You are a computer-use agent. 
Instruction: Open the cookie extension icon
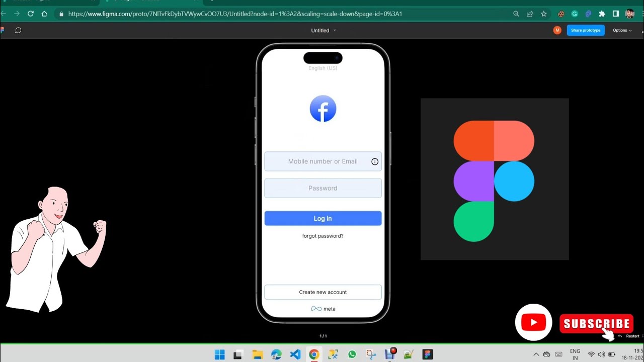tap(561, 14)
